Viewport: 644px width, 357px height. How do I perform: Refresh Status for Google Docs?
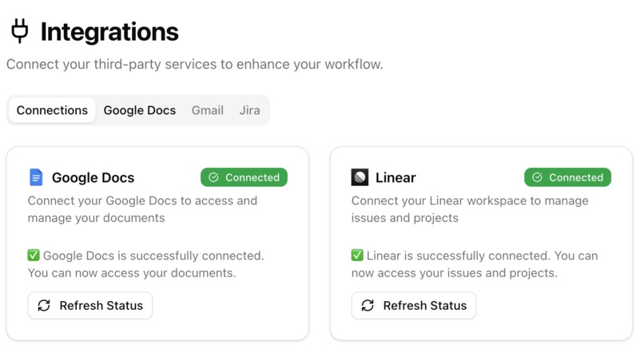click(x=90, y=305)
